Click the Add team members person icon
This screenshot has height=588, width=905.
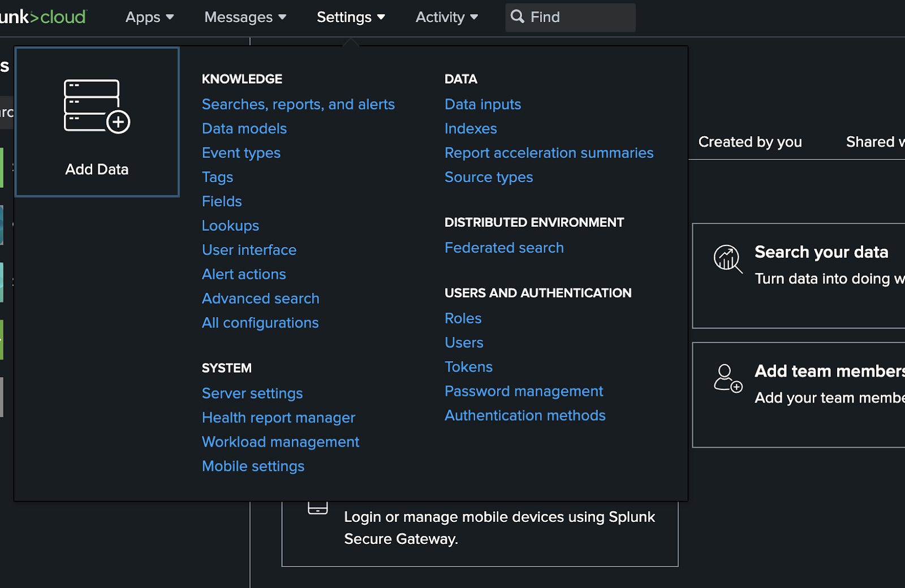pos(727,378)
